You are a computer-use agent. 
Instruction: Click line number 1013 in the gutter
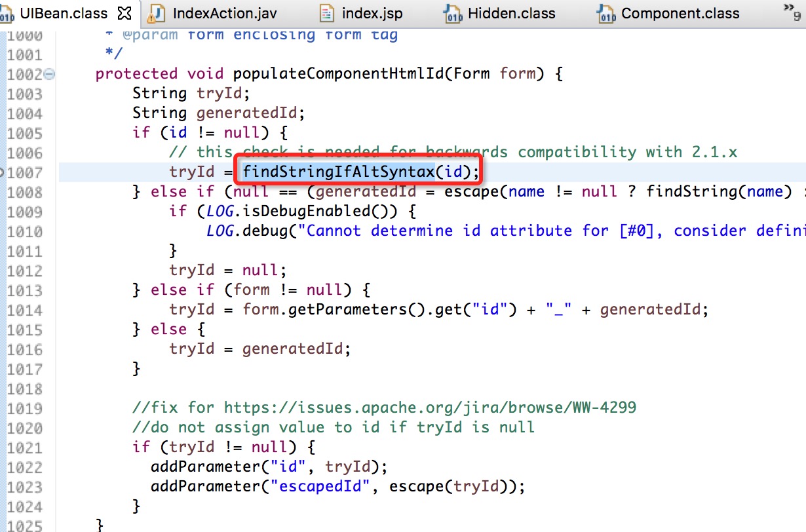(25, 290)
